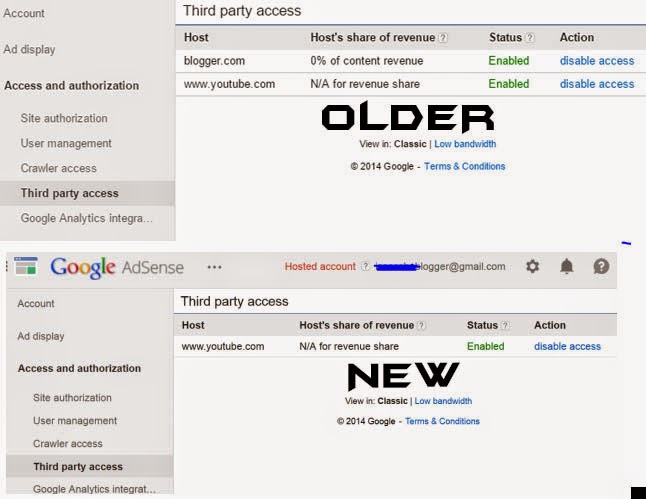Viewport: 646px width, 499px height.
Task: Select Third party access in upper sidebar
Action: [x=87, y=193]
